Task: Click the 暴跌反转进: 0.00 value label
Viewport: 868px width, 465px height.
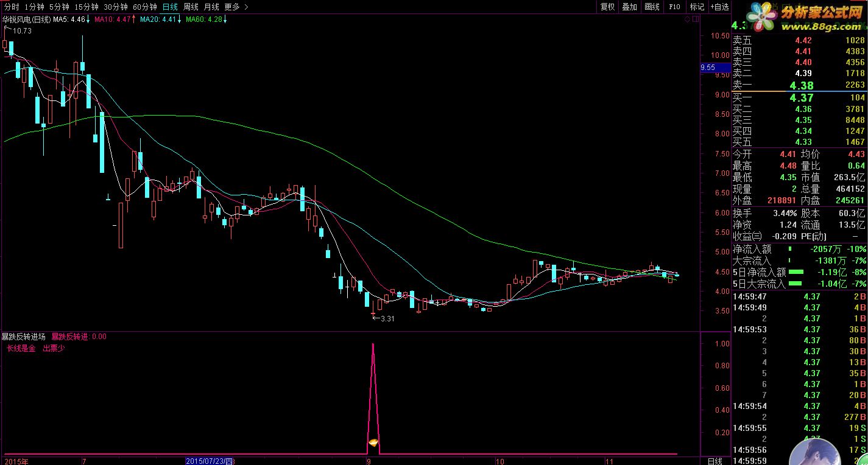Action: point(79,336)
